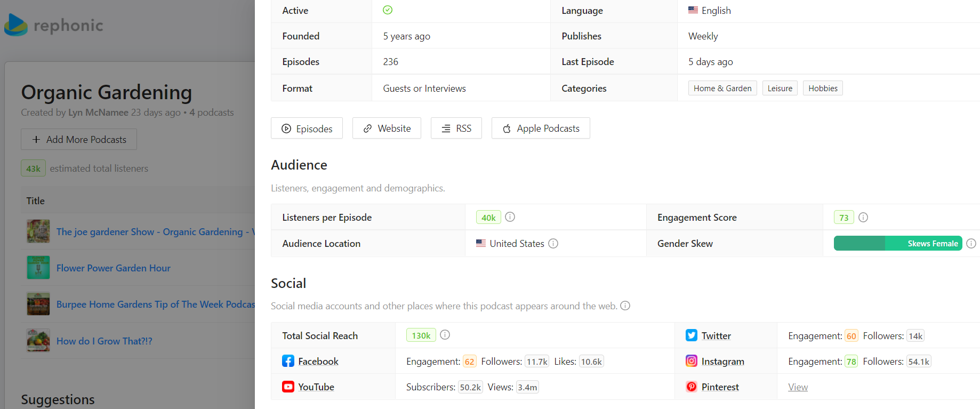The image size is (980, 409).
Task: Click the Twitter engagement value 60
Action: point(851,336)
